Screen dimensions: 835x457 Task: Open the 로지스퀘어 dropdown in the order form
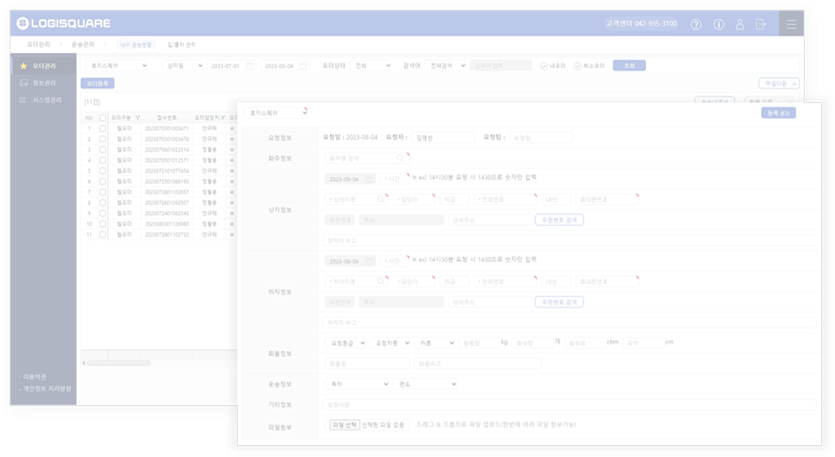click(276, 113)
